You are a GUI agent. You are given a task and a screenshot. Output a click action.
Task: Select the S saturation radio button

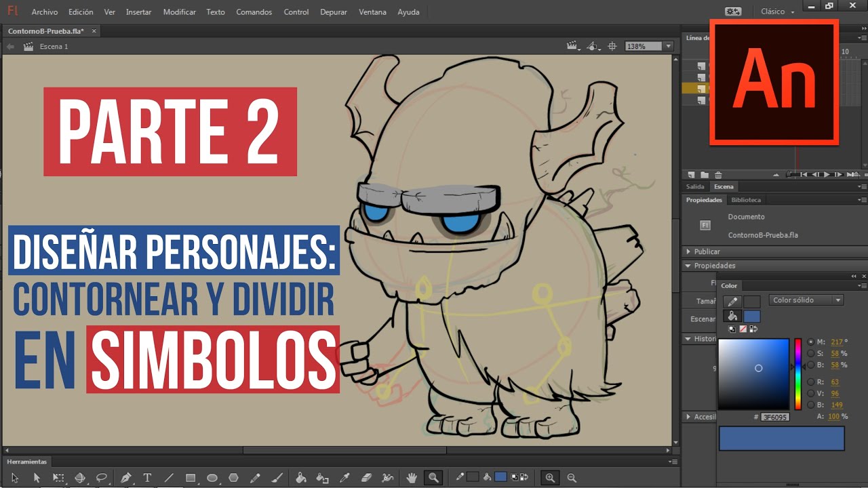[810, 353]
